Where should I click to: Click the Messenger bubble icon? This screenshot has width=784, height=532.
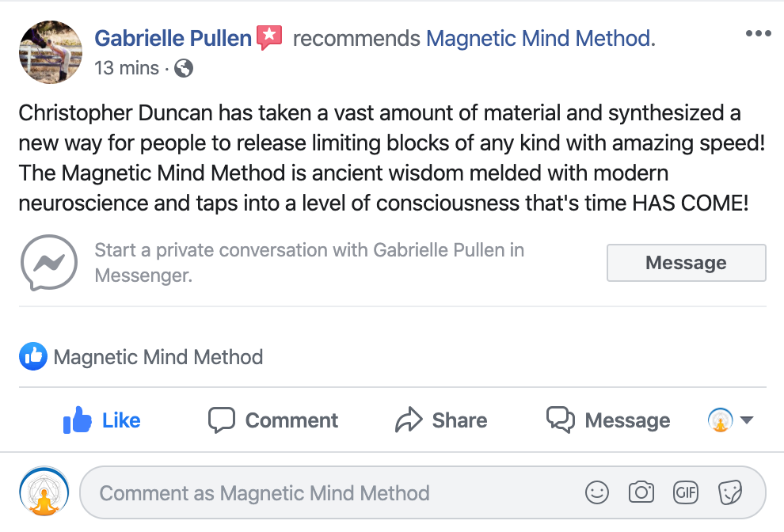tap(49, 262)
